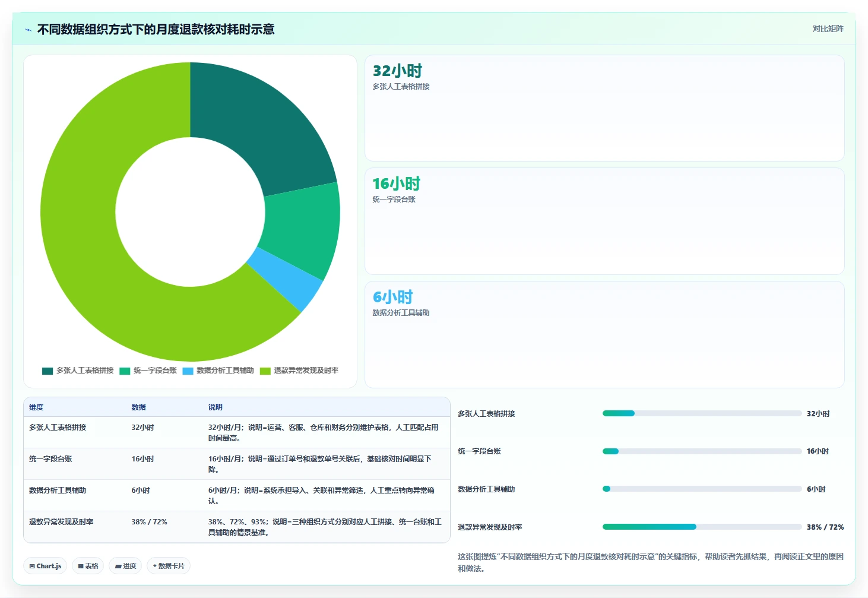Image resolution: width=868 pixels, height=598 pixels.
Task: Click the 说明 column header
Action: pyautogui.click(x=215, y=407)
